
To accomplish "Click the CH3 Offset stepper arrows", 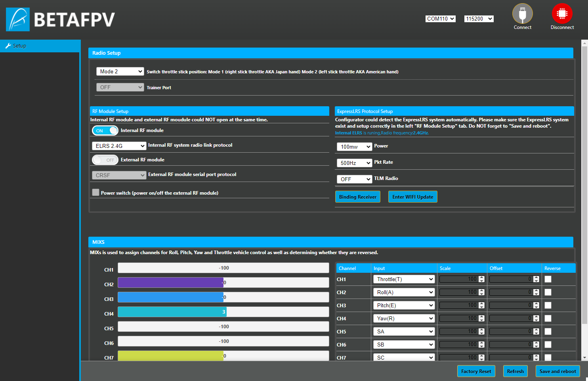I will [x=536, y=305].
